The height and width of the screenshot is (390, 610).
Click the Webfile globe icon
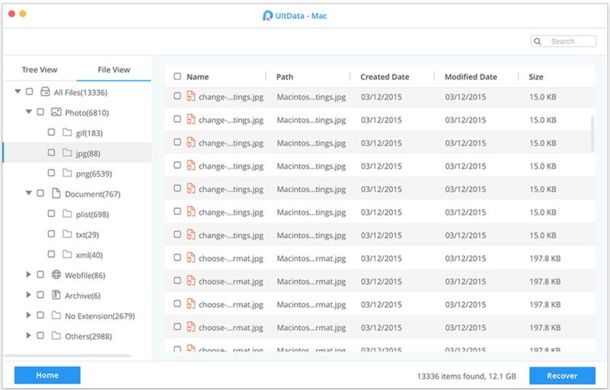56,275
